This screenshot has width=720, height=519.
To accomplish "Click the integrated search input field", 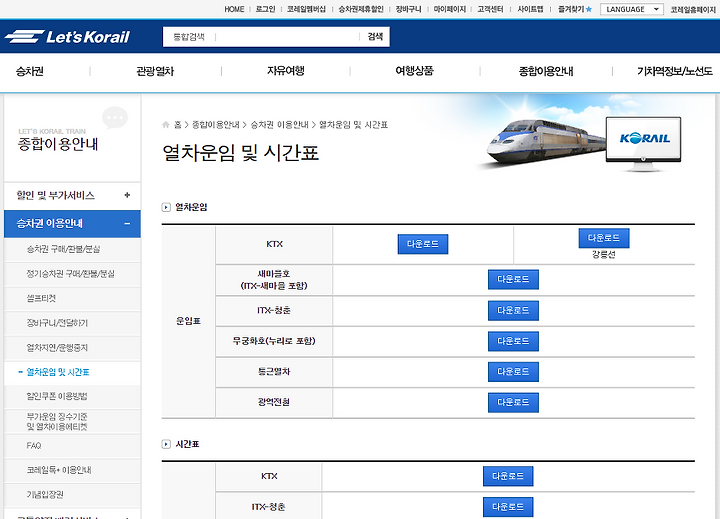I will pyautogui.click(x=287, y=37).
